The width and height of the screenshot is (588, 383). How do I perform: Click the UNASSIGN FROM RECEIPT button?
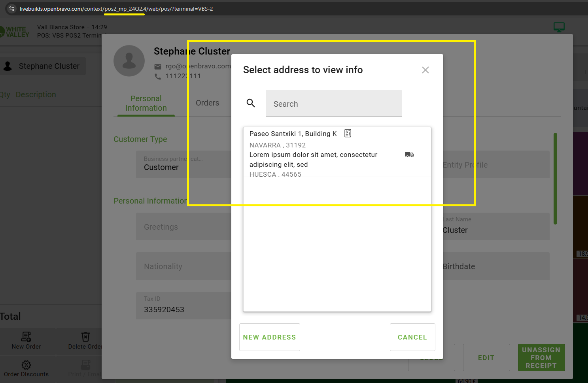(x=541, y=357)
